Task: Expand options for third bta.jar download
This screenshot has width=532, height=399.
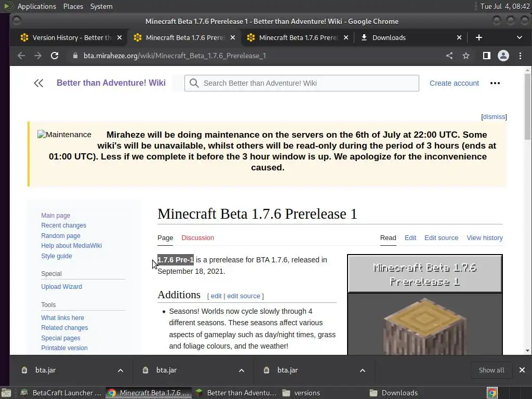Action: pos(362,370)
